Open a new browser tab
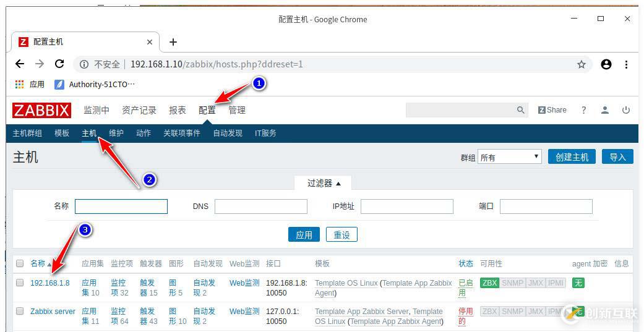644x332 pixels. tap(173, 42)
